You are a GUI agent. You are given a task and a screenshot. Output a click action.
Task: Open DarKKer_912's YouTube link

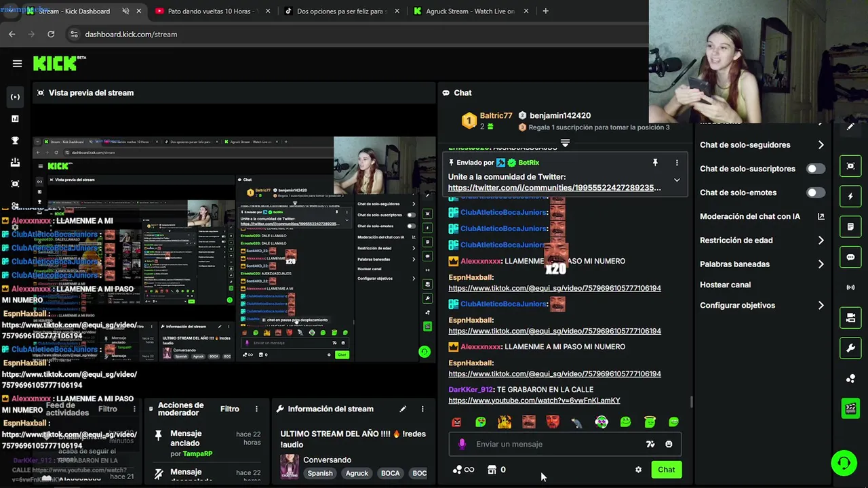(x=534, y=401)
